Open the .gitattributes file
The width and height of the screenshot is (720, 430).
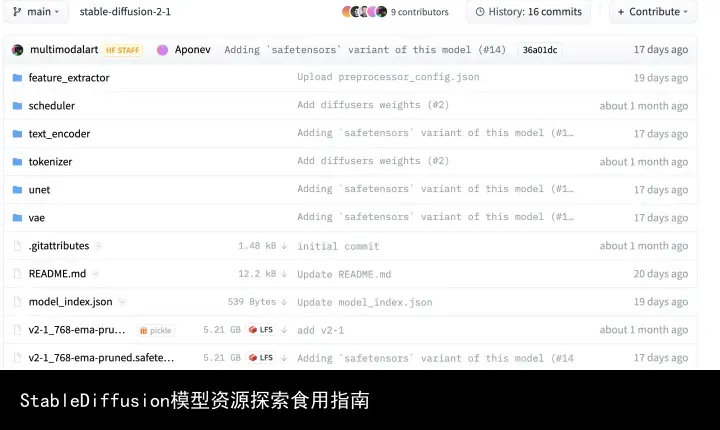coord(59,246)
